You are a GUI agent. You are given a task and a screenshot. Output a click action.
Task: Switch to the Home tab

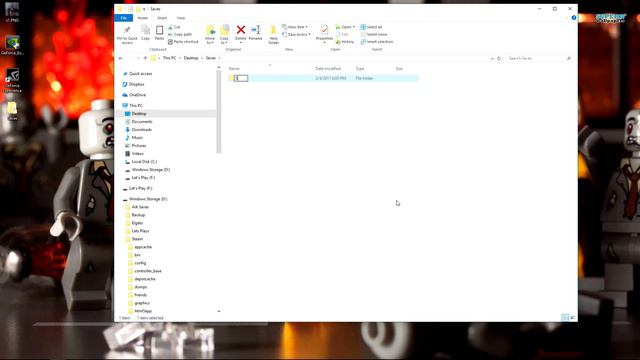(142, 18)
